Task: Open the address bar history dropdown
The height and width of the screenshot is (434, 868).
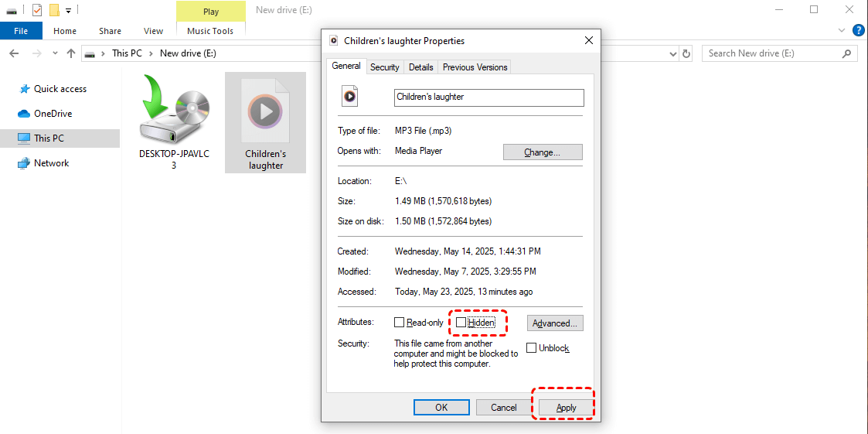Action: (674, 53)
